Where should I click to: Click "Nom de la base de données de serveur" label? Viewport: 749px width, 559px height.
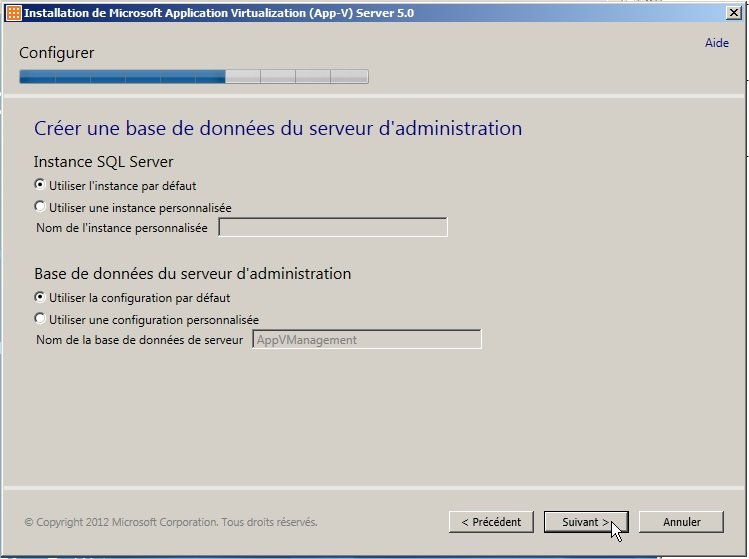click(x=139, y=340)
